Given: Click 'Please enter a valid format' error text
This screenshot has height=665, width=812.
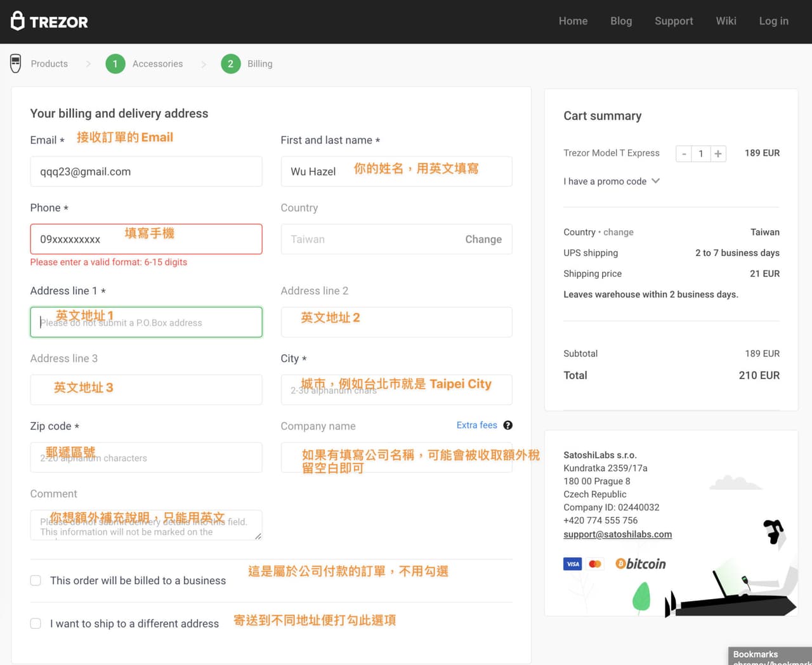Looking at the screenshot, I should (x=108, y=262).
